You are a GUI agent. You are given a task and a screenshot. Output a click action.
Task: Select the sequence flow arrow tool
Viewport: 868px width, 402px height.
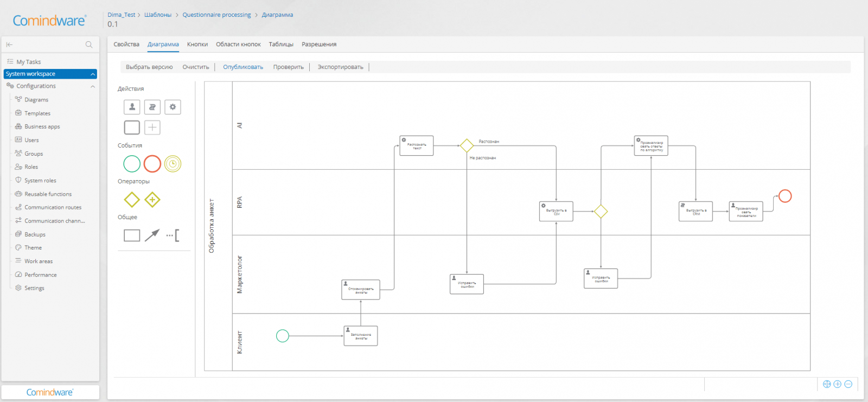(x=152, y=235)
